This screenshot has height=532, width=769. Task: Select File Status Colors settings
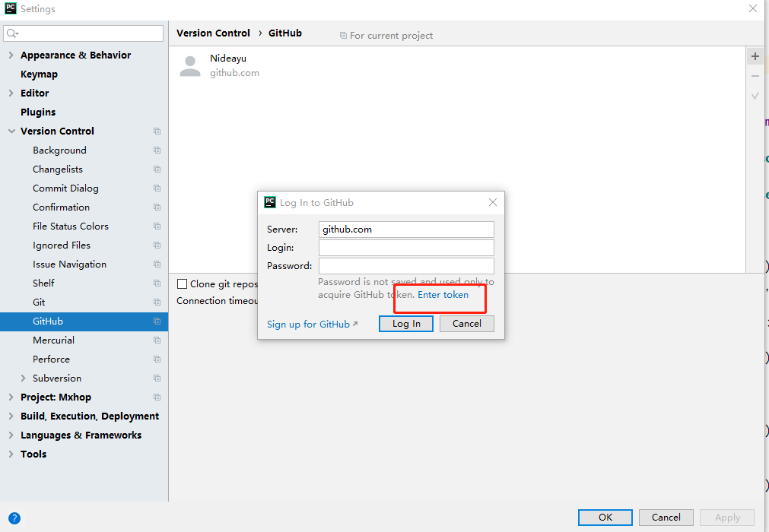pyautogui.click(x=71, y=226)
